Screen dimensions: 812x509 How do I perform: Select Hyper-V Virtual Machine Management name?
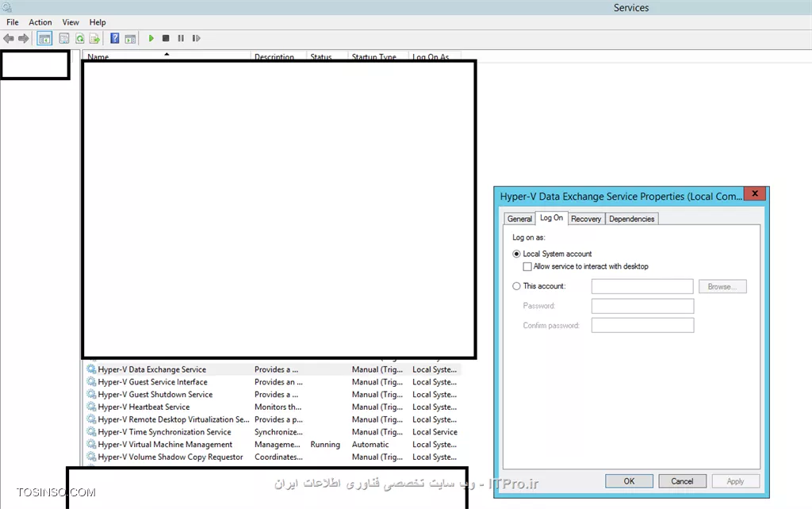tap(165, 444)
